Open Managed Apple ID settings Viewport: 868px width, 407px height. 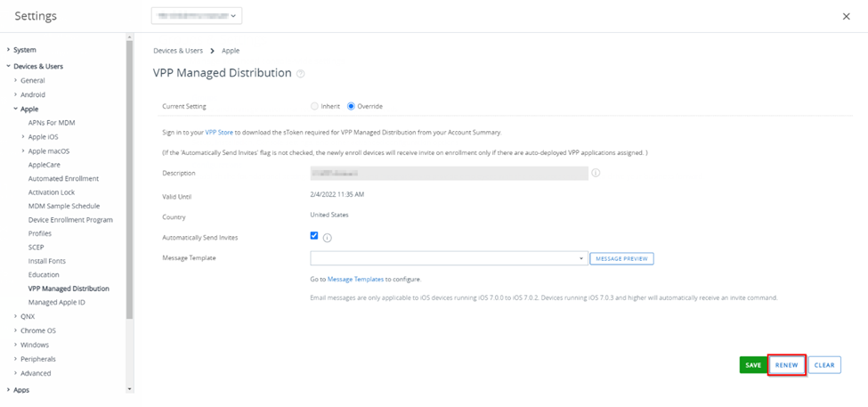[x=56, y=302]
